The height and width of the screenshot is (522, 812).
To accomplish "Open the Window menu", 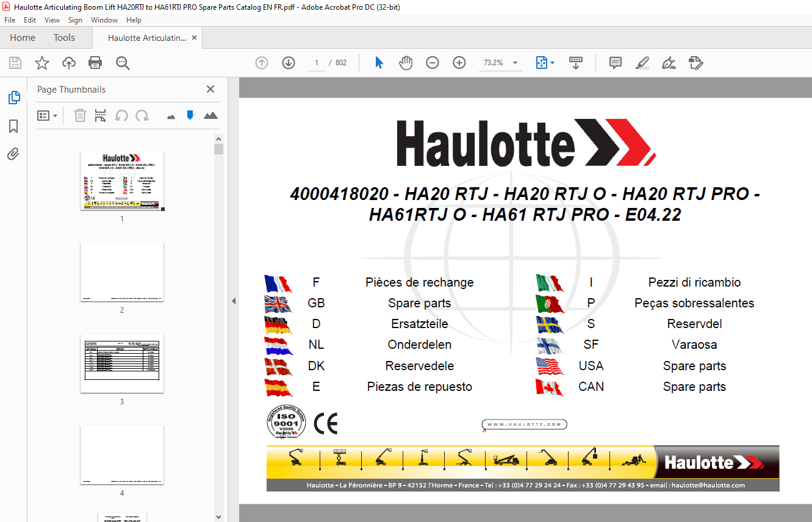I will [104, 20].
